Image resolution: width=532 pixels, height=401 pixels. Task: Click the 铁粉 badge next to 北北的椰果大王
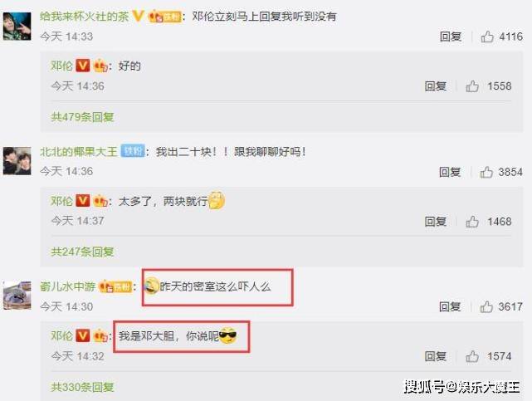coord(133,151)
